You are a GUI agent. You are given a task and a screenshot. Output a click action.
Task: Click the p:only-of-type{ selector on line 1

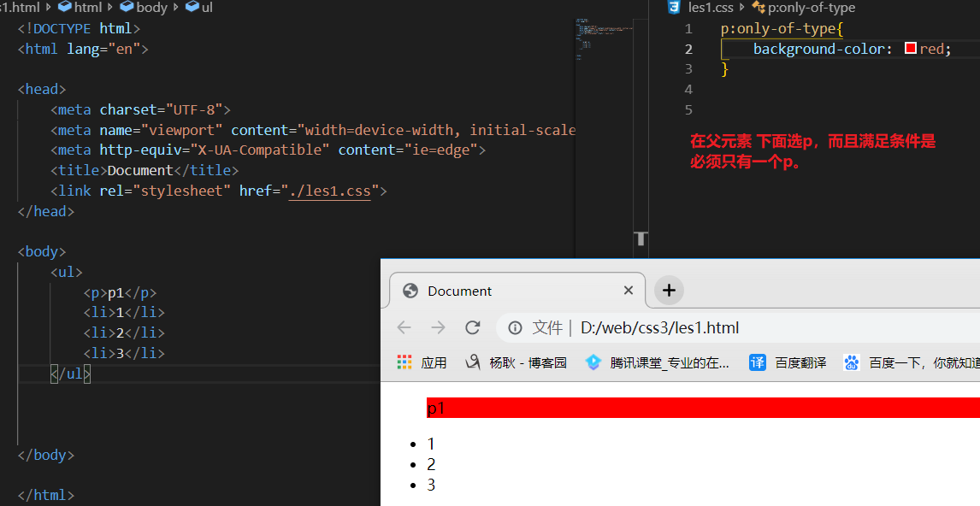[782, 29]
